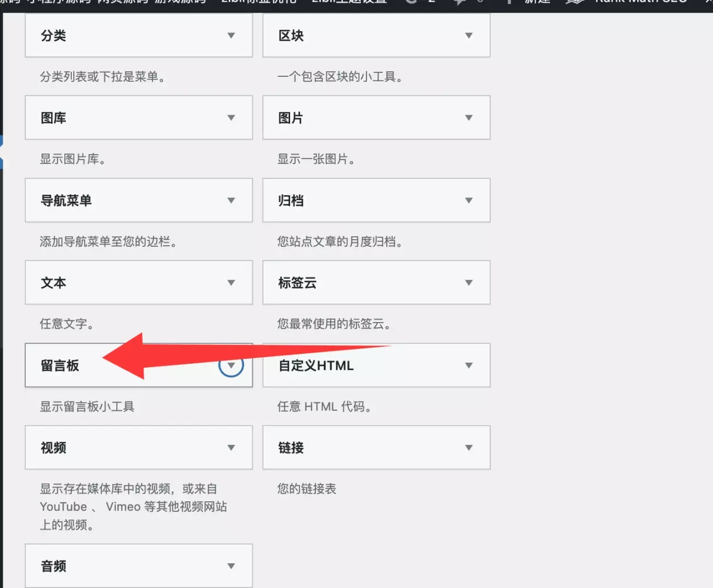The width and height of the screenshot is (713, 588).
Task: Expand the 标签云 widget dropdown
Action: [x=469, y=282]
